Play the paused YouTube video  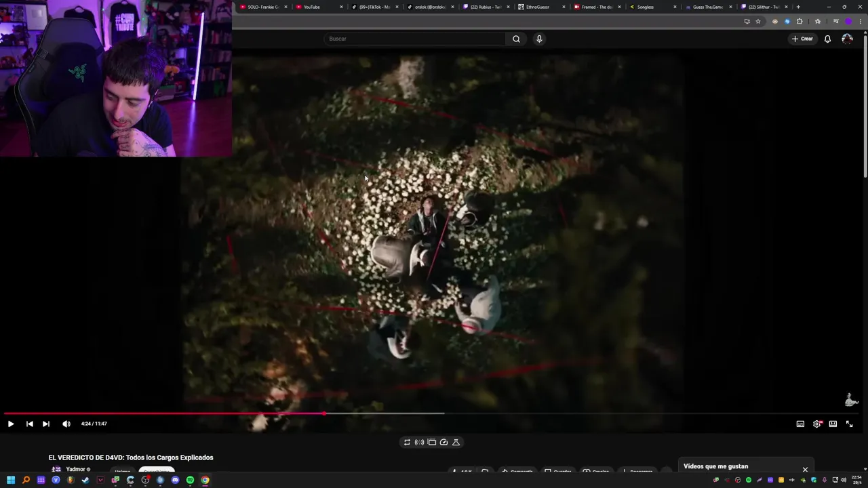coord(11,424)
